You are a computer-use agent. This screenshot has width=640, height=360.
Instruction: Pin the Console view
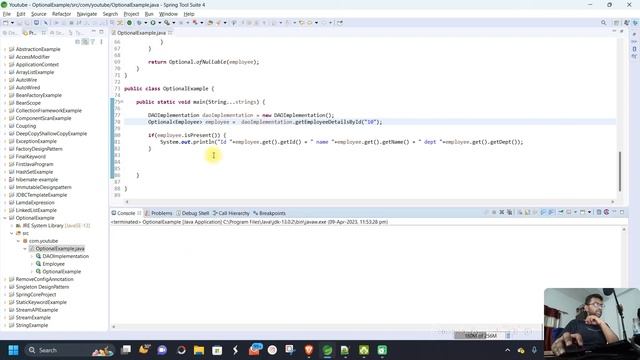[561, 212]
